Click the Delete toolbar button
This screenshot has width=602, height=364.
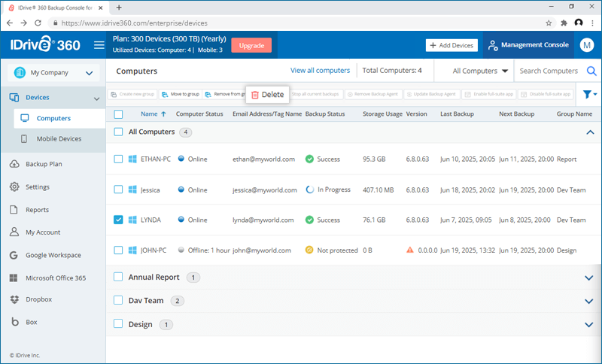pos(267,94)
